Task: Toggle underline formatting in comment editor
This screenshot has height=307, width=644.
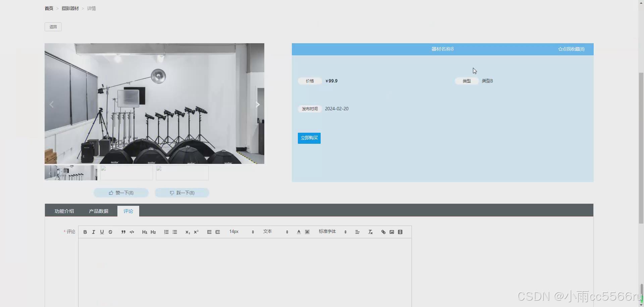Action: pos(102,232)
